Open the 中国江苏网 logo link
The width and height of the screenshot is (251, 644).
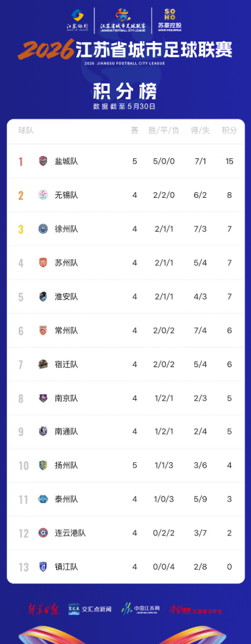(x=141, y=609)
